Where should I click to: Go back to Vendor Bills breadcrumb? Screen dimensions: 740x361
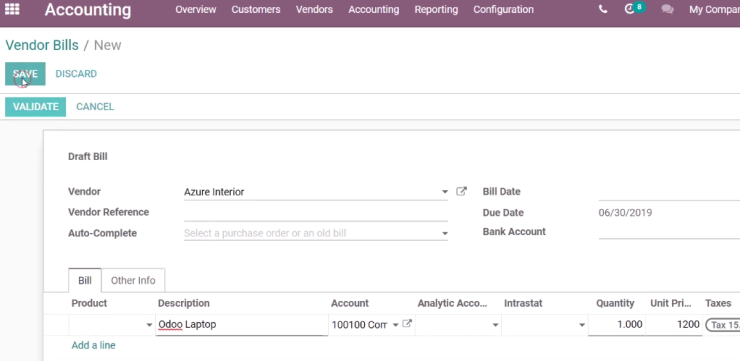pyautogui.click(x=42, y=45)
